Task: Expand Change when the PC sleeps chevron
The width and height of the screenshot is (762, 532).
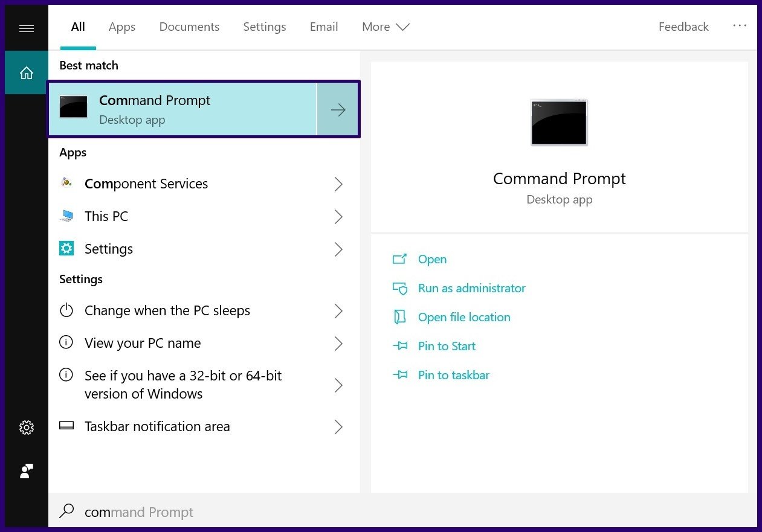Action: 338,311
